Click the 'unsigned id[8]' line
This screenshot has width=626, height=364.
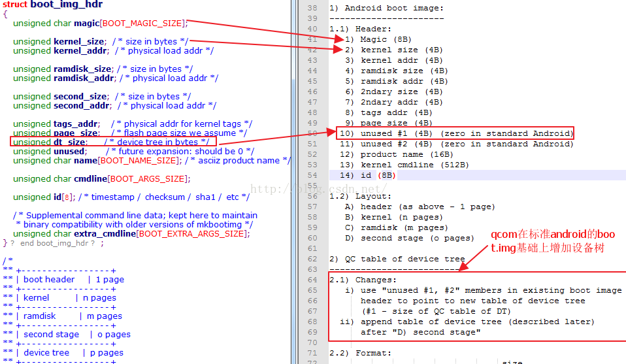click(131, 197)
